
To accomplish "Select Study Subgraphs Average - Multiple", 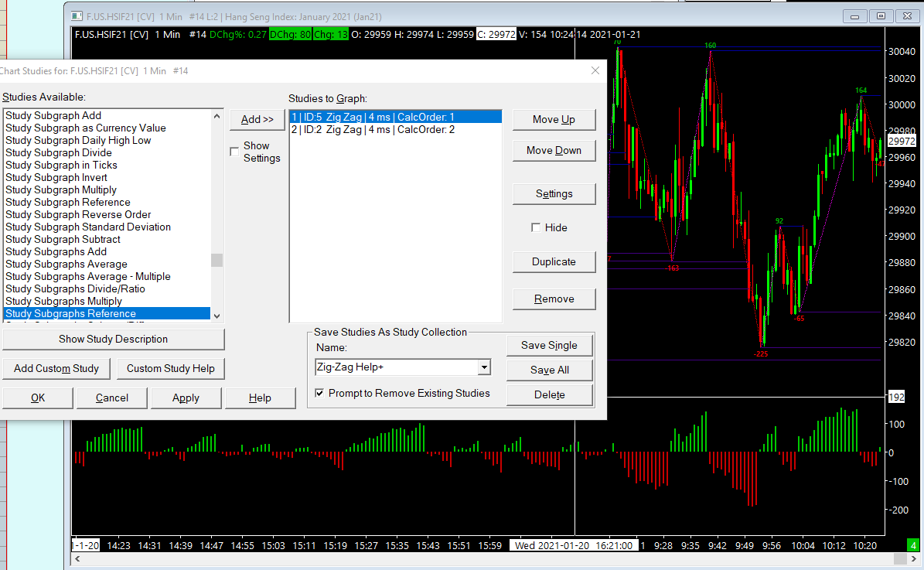I will point(107,276).
